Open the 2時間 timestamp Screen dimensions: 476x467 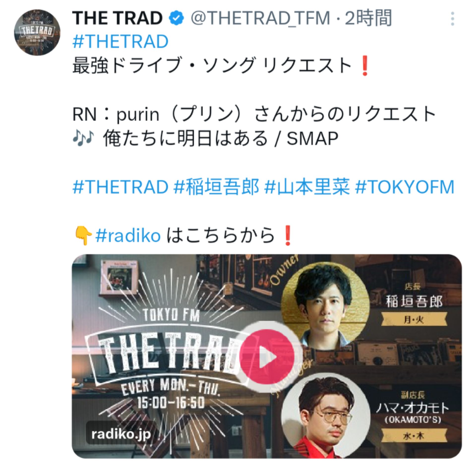click(x=368, y=18)
